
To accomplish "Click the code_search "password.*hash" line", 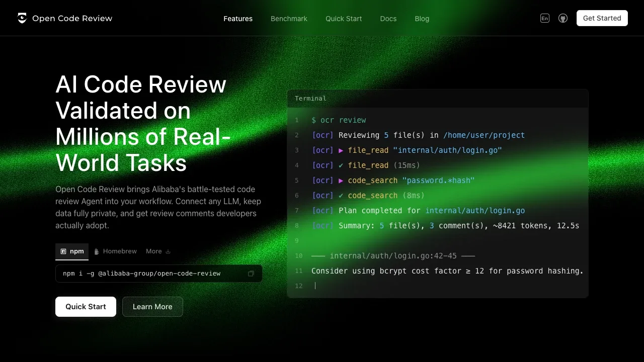I will tap(393, 180).
